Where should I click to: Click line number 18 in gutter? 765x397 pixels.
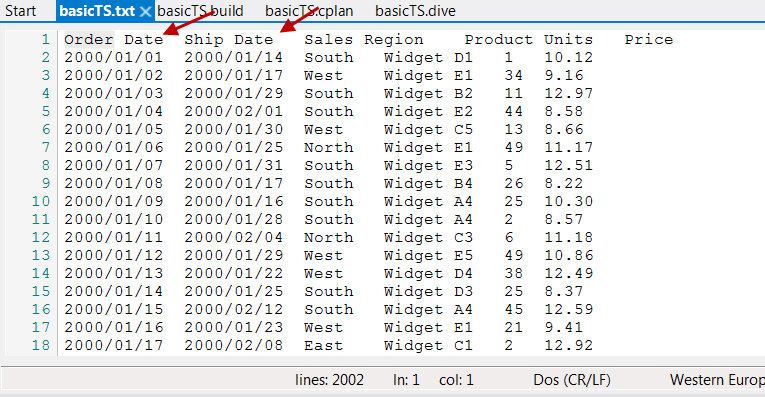41,345
